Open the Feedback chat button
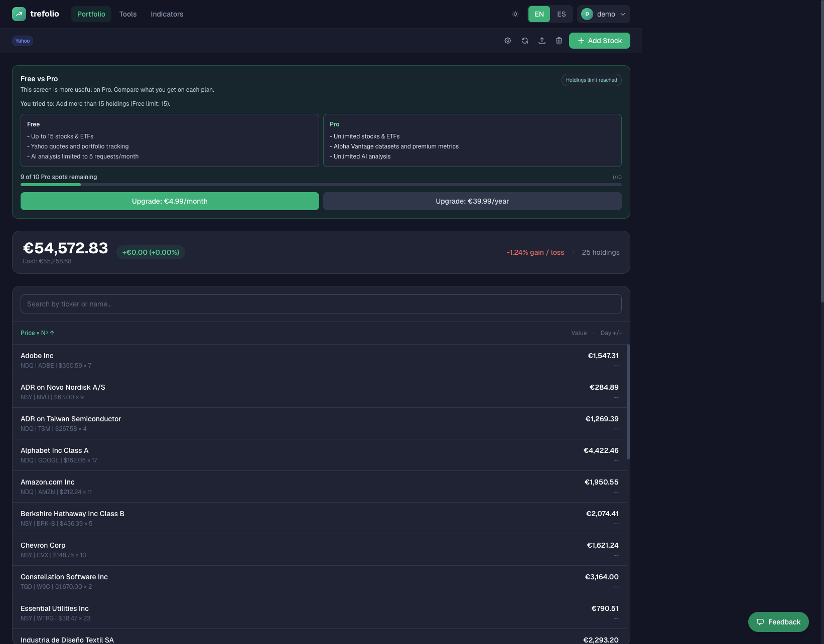Image resolution: width=824 pixels, height=644 pixels. [x=778, y=622]
